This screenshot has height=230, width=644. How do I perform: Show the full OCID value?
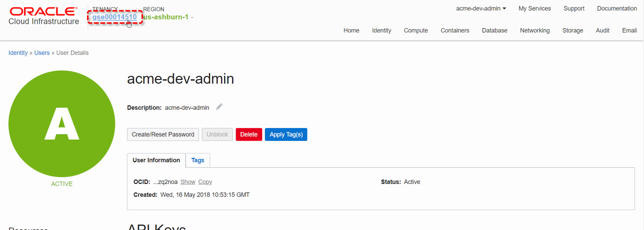188,182
